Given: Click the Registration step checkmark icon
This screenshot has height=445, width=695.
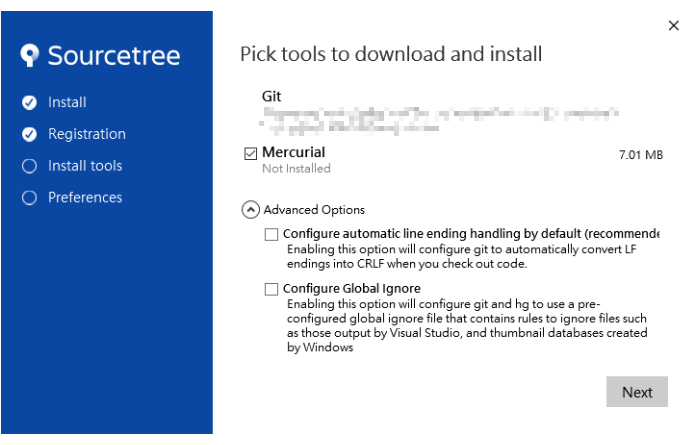Looking at the screenshot, I should click(29, 134).
